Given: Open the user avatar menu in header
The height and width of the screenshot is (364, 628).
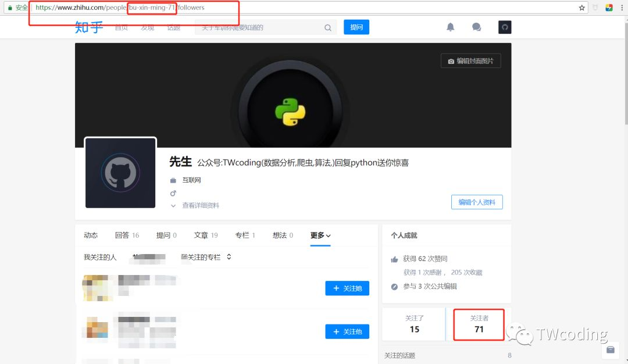Looking at the screenshot, I should pyautogui.click(x=505, y=27).
